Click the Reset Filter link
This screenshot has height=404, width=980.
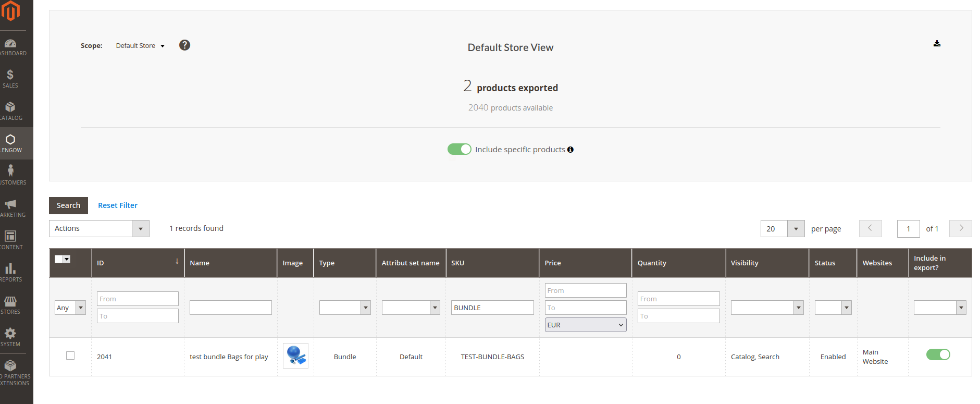coord(118,205)
